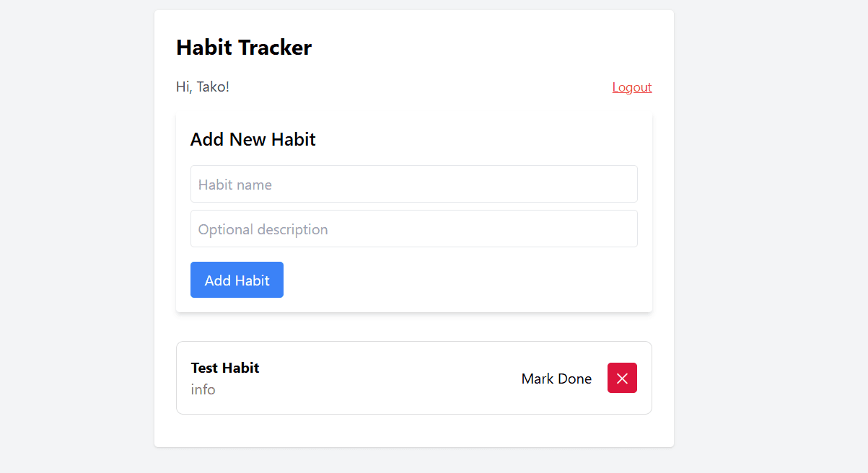The image size is (868, 473).
Task: Click the Test Habit title text
Action: [224, 368]
